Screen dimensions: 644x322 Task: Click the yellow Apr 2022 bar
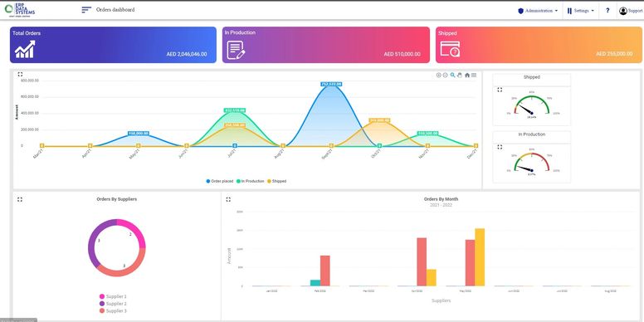coord(432,278)
